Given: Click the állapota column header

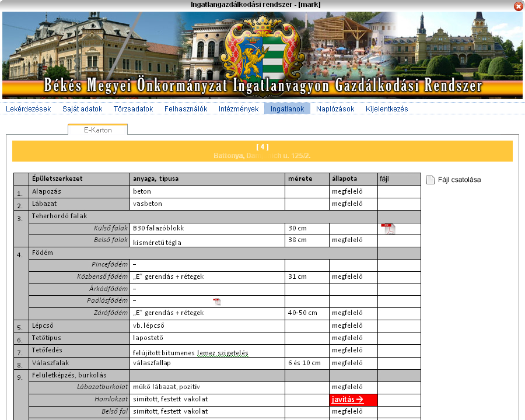Looking at the screenshot, I should (x=353, y=179).
